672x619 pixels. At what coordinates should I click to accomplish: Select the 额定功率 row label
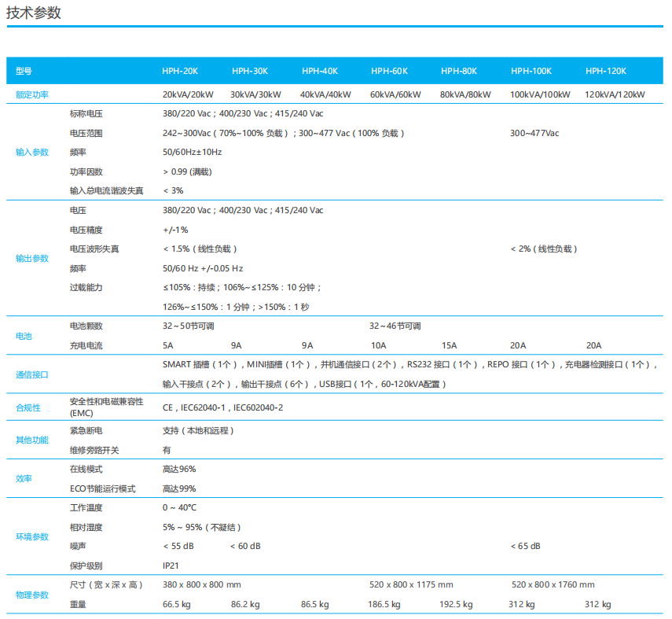point(32,94)
